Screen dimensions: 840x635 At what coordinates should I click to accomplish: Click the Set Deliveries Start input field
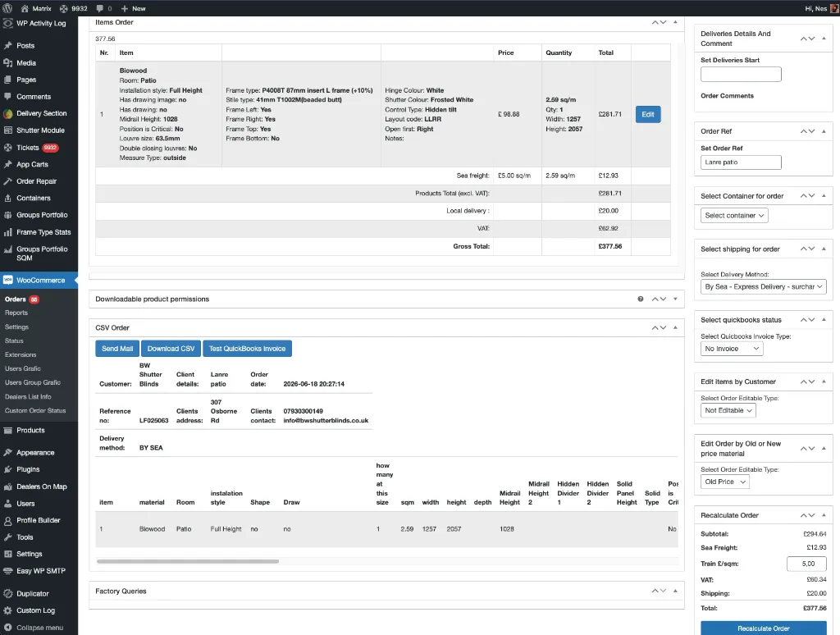click(741, 74)
